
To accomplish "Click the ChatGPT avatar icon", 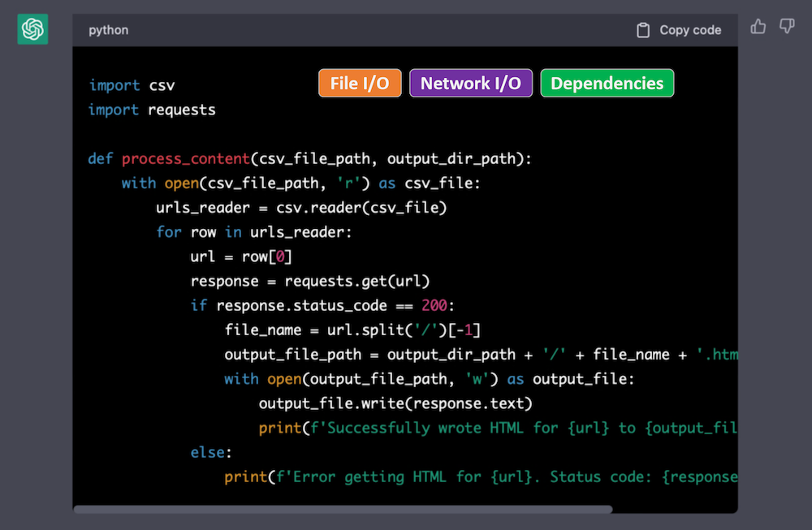I will (x=32, y=29).
